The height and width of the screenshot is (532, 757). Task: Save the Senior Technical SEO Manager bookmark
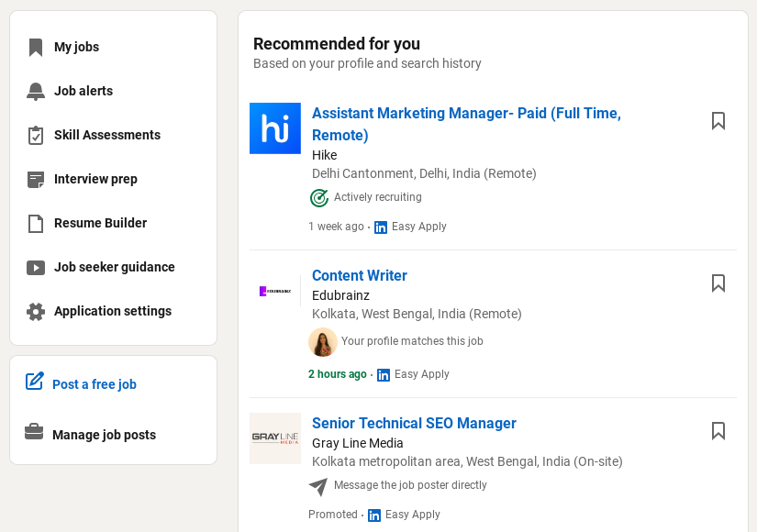pyautogui.click(x=718, y=430)
